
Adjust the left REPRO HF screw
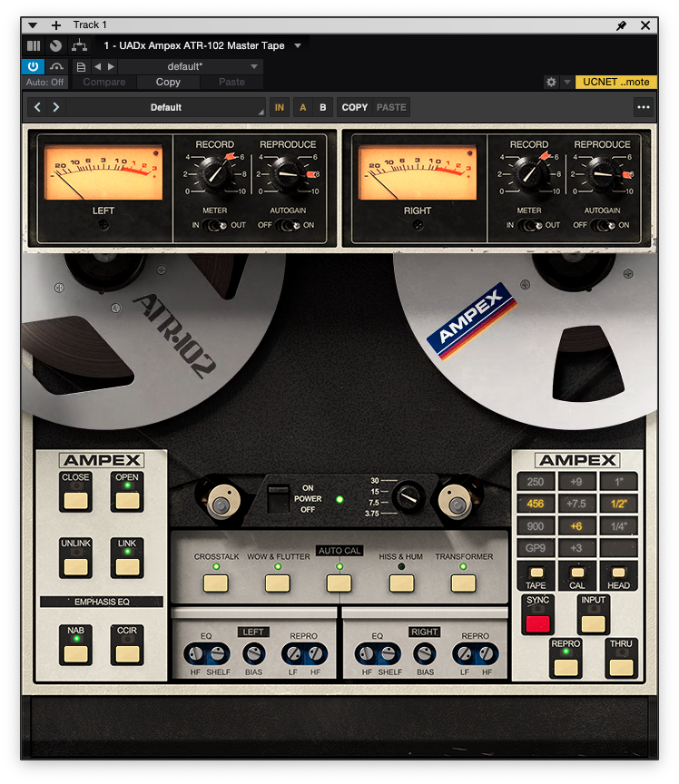(x=315, y=653)
